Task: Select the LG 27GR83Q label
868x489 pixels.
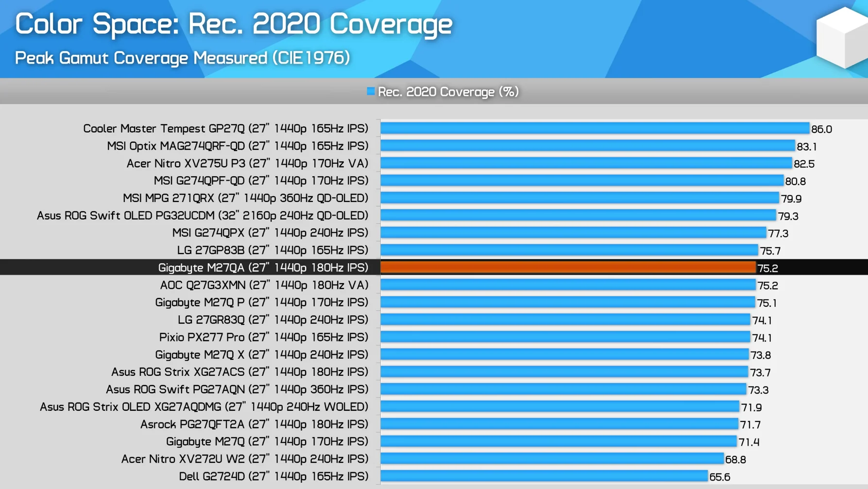Action: coord(273,320)
